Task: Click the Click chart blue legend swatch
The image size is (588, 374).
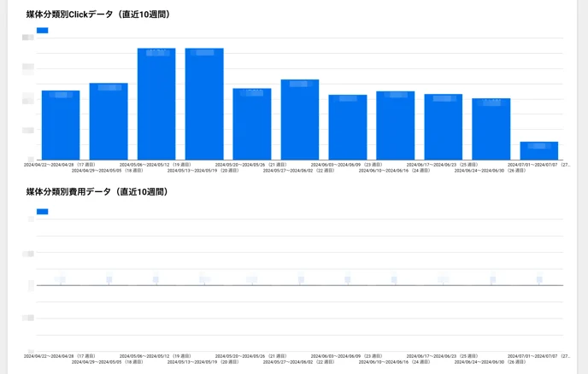Action: pos(42,31)
